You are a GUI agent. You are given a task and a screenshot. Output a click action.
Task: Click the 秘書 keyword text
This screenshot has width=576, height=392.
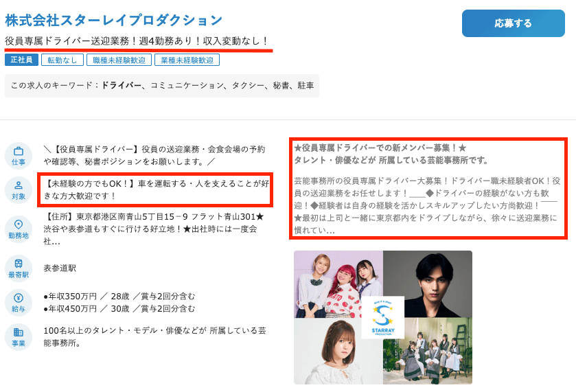click(x=281, y=85)
